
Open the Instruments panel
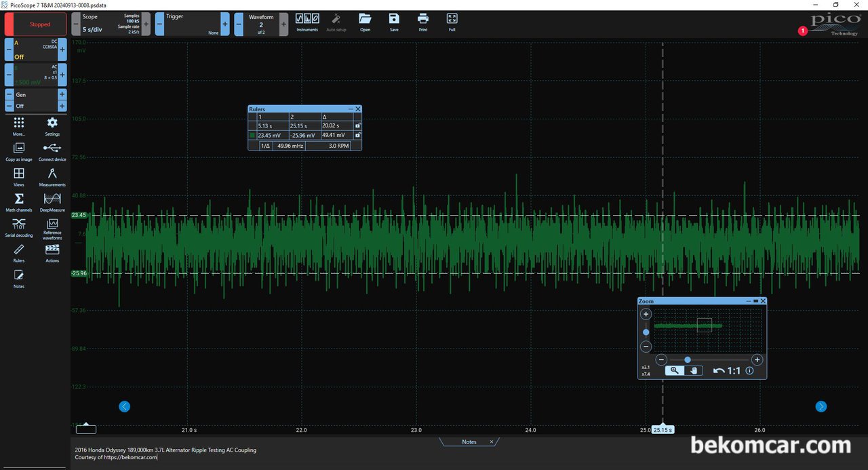307,22
